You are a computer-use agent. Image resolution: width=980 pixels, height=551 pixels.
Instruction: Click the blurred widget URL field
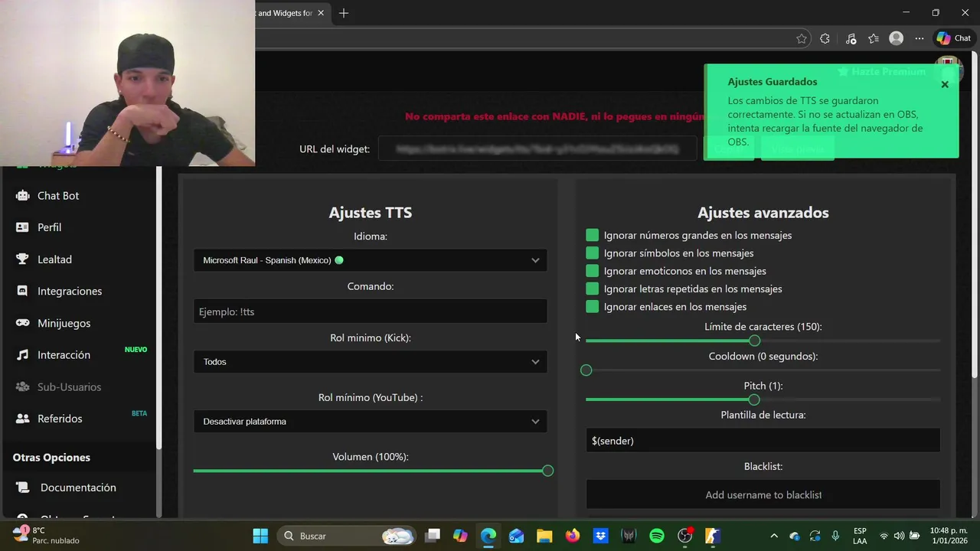(x=536, y=148)
